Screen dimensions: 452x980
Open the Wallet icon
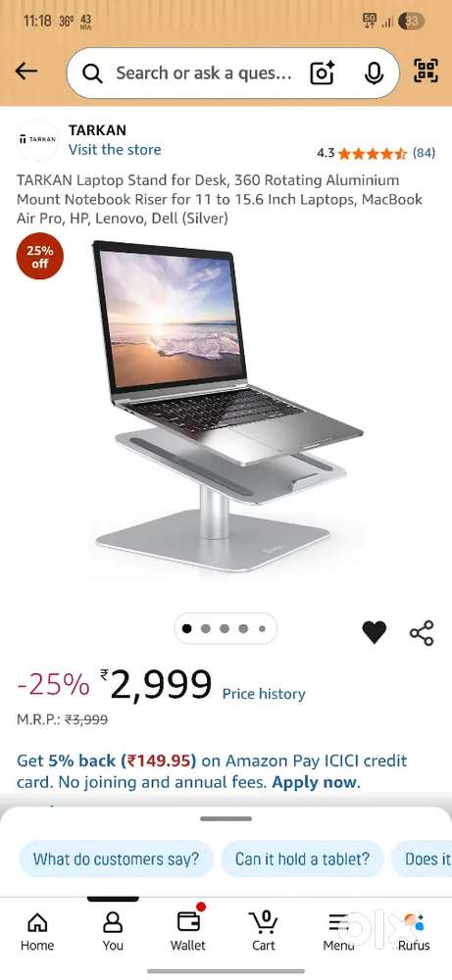click(188, 931)
